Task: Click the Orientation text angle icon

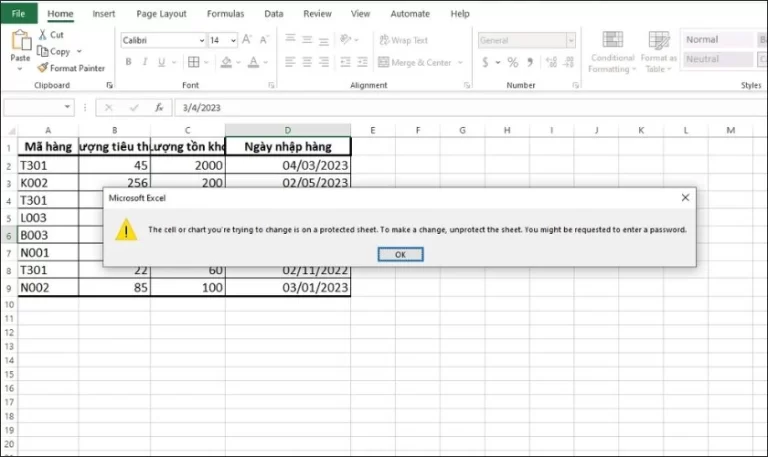Action: [x=346, y=39]
